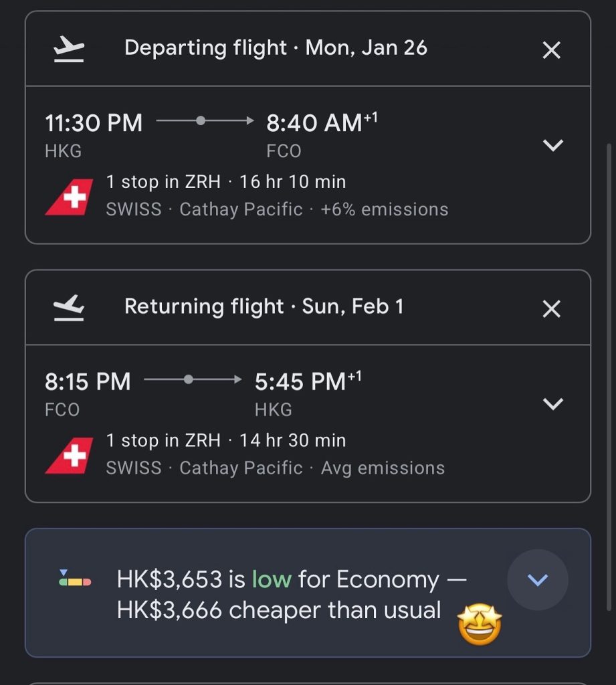The image size is (616, 685).
Task: Expand the departing flight details
Action: pos(553,145)
